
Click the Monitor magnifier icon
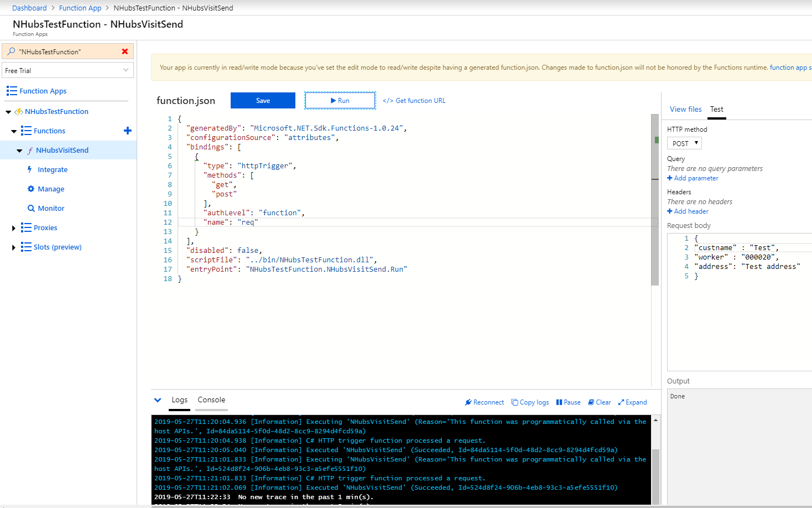[x=31, y=208]
